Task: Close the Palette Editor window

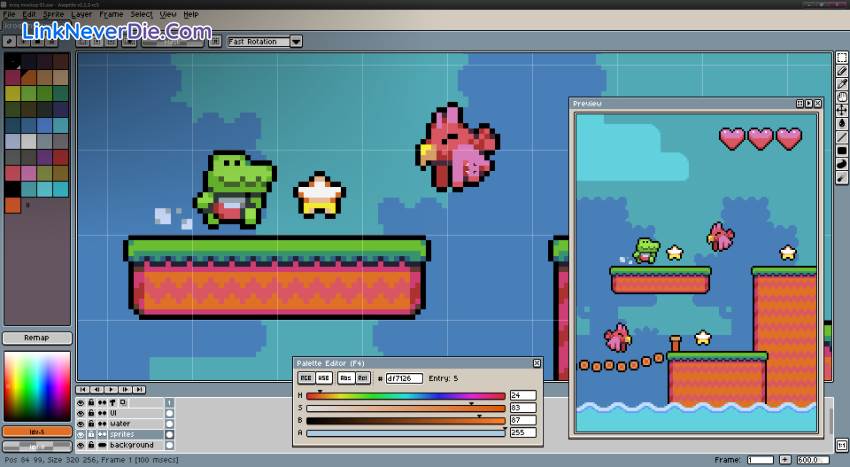Action: [x=537, y=363]
